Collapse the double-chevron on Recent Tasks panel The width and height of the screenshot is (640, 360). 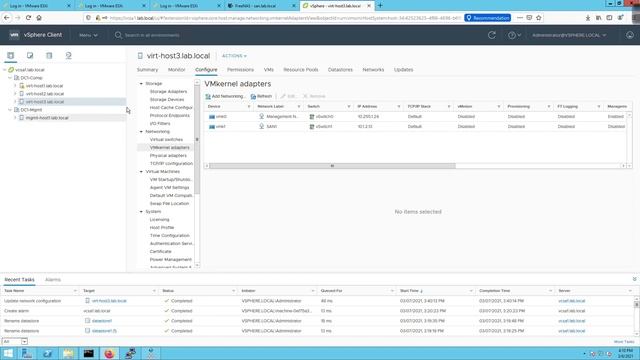coord(634,279)
